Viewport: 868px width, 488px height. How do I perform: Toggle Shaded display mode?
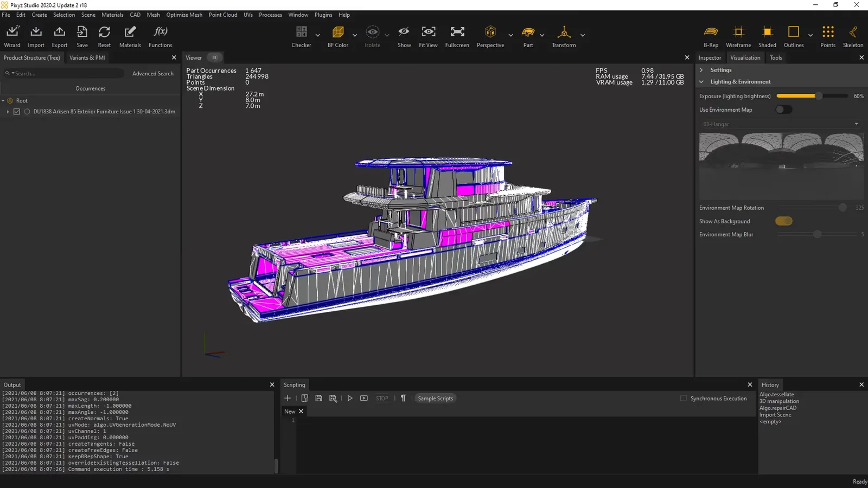point(767,32)
